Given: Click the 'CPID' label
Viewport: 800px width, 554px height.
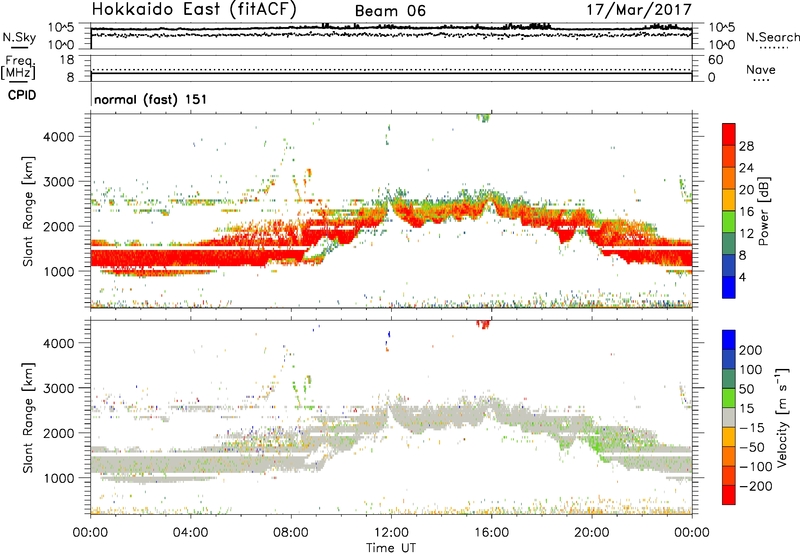Looking at the screenshot, I should [x=22, y=95].
